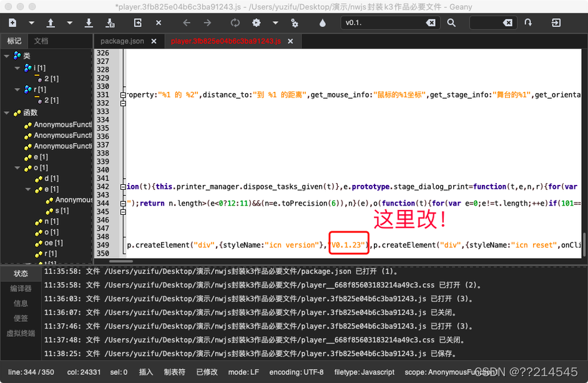The image size is (588, 383).
Task: Select d [1] in symbol tree
Action: point(51,179)
